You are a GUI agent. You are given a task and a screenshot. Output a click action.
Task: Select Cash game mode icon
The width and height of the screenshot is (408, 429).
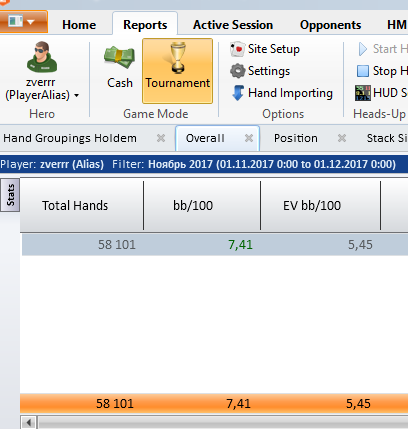(x=119, y=57)
